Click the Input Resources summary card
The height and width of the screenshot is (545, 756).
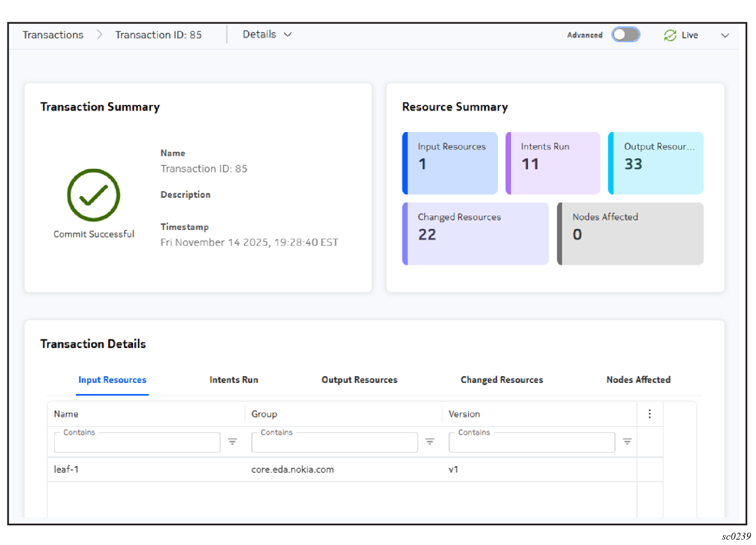coord(450,163)
